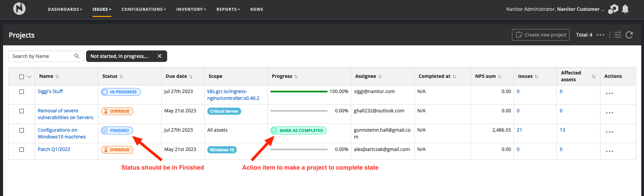Click the Nanitor logo icon

[19, 9]
